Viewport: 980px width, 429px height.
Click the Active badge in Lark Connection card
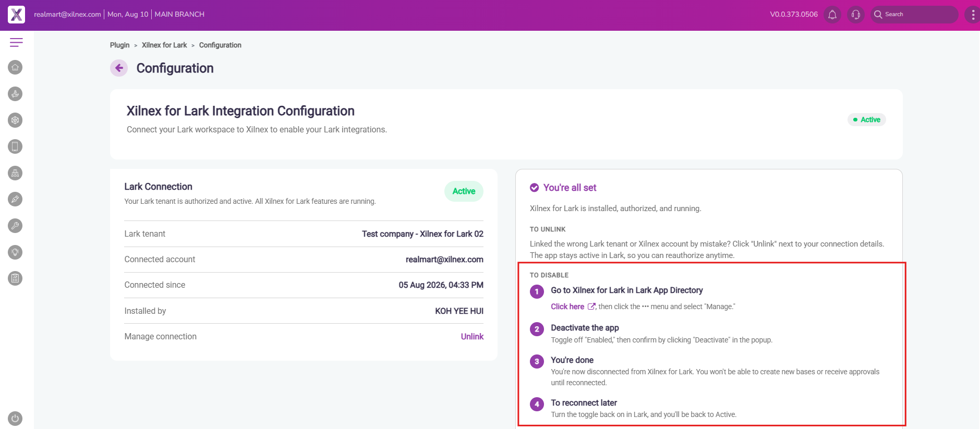pos(464,191)
